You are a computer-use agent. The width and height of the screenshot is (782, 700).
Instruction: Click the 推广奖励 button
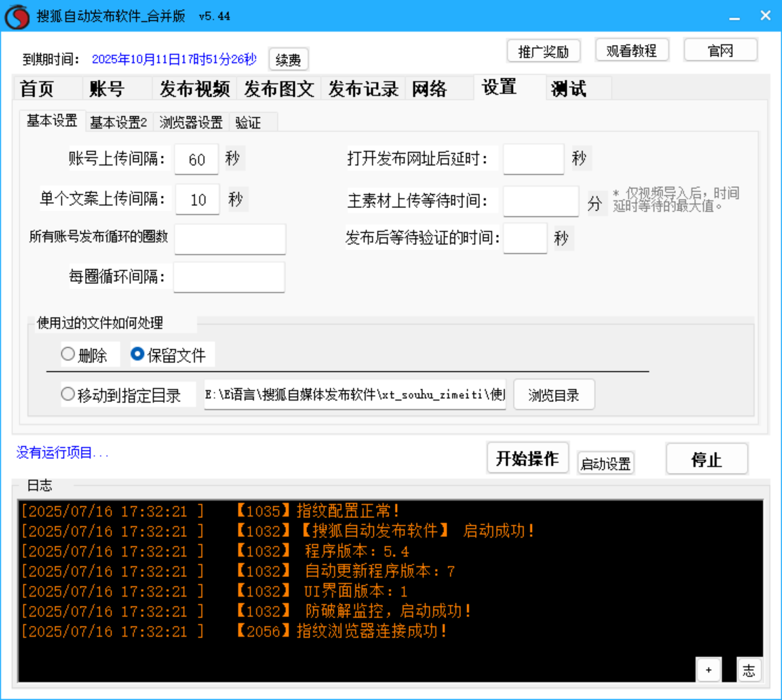point(544,51)
